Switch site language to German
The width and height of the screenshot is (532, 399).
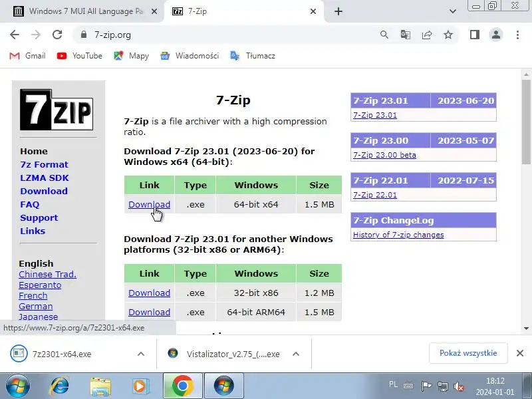[x=36, y=306]
